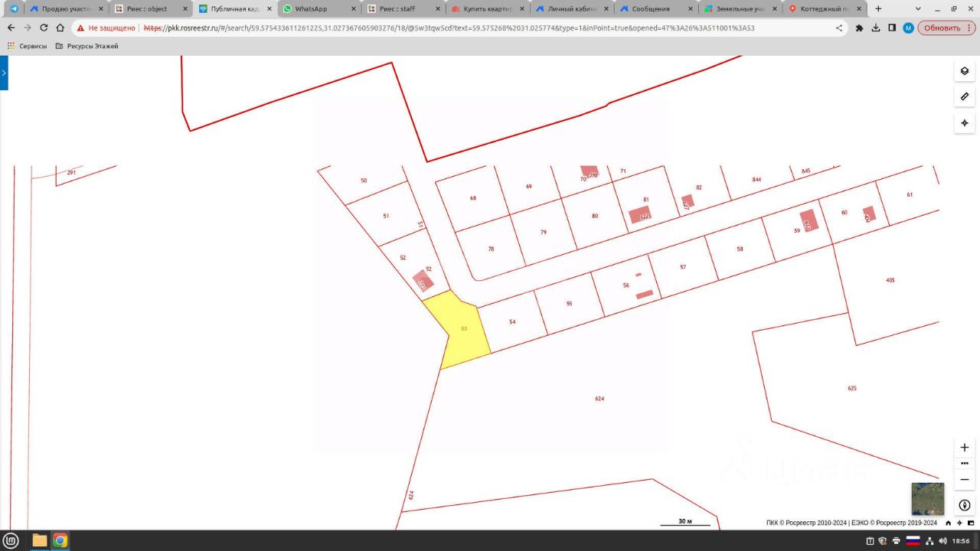This screenshot has height=551, width=980.
Task: Close the Публичная кадастровая карта tab
Action: click(x=269, y=9)
